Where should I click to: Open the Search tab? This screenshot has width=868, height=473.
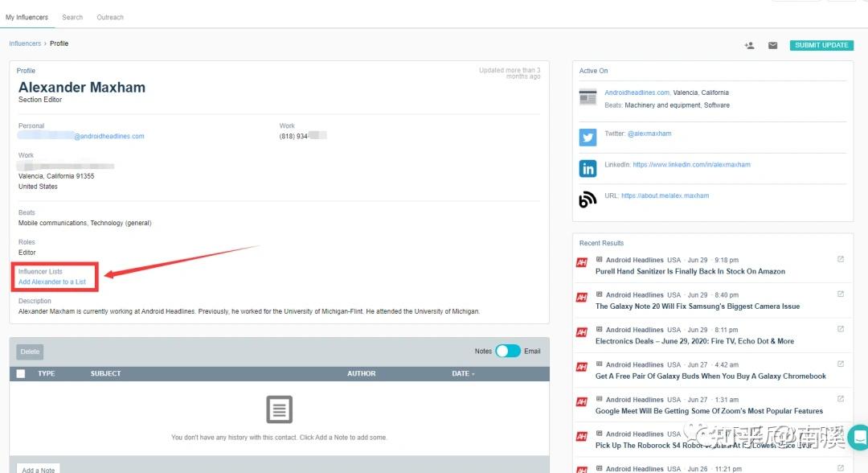(x=72, y=17)
